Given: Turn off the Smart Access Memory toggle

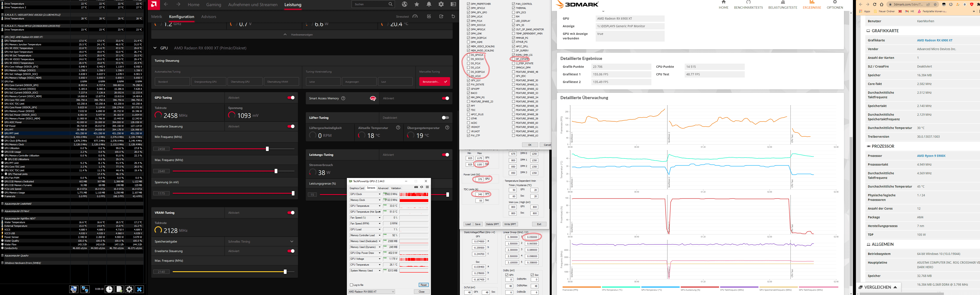Looking at the screenshot, I should coord(445,98).
